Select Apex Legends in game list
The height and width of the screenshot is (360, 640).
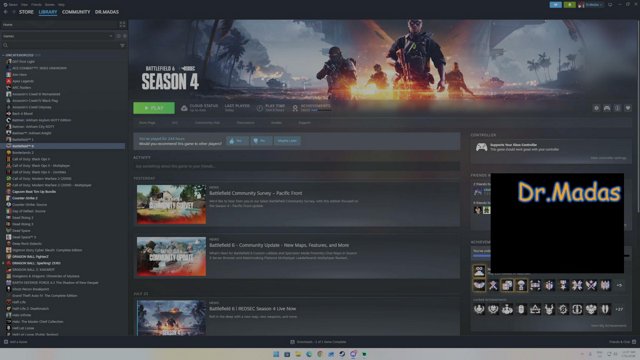pyautogui.click(x=23, y=81)
